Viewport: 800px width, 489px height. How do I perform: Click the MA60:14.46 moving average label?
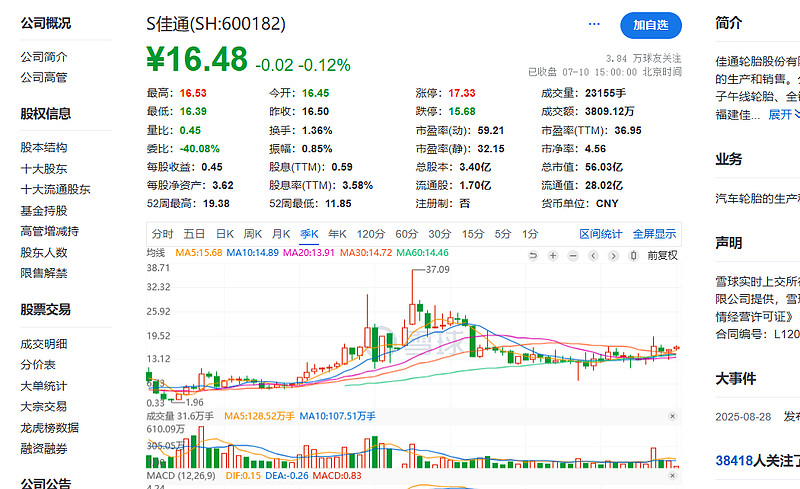[x=422, y=253]
